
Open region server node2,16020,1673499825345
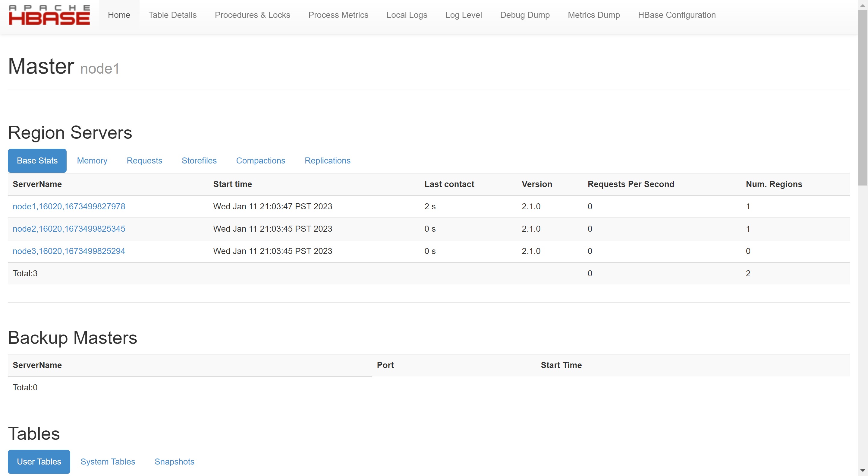69,229
